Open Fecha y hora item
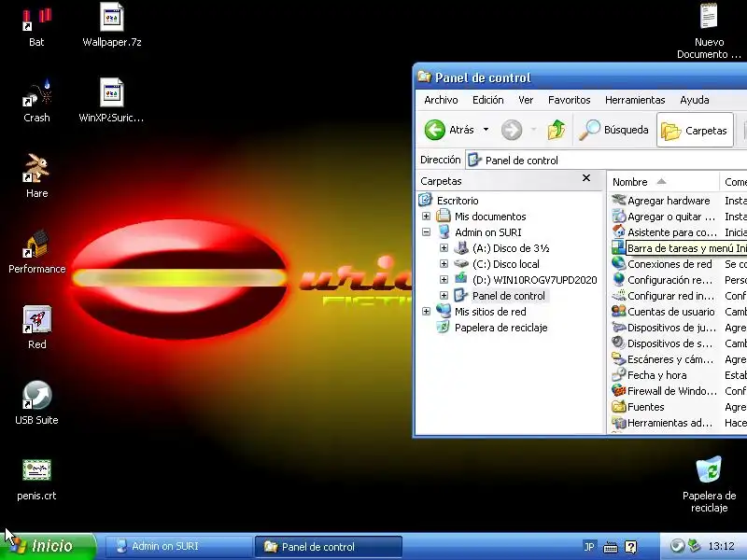 click(x=649, y=375)
